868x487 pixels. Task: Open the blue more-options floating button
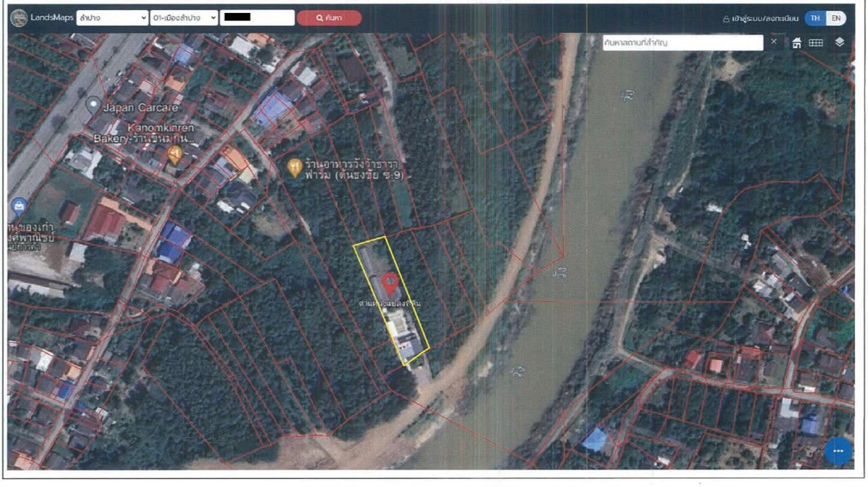click(x=837, y=449)
